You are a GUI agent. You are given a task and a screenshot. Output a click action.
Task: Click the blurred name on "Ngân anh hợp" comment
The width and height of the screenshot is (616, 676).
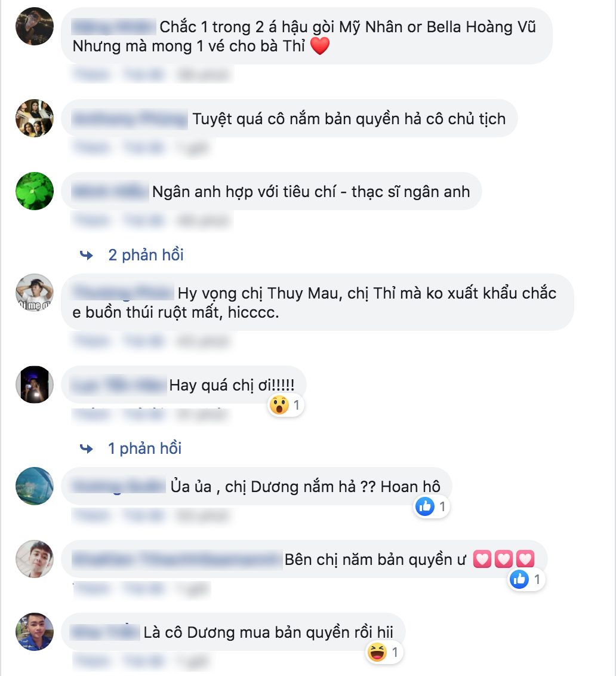point(110,192)
